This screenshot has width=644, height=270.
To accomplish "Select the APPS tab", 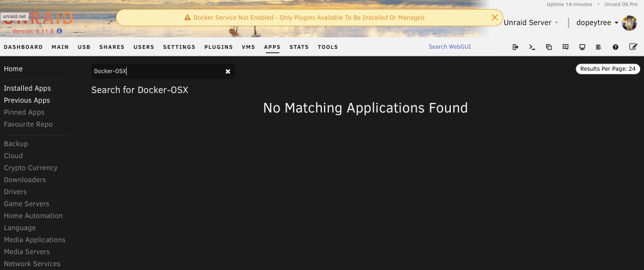I will click(272, 47).
